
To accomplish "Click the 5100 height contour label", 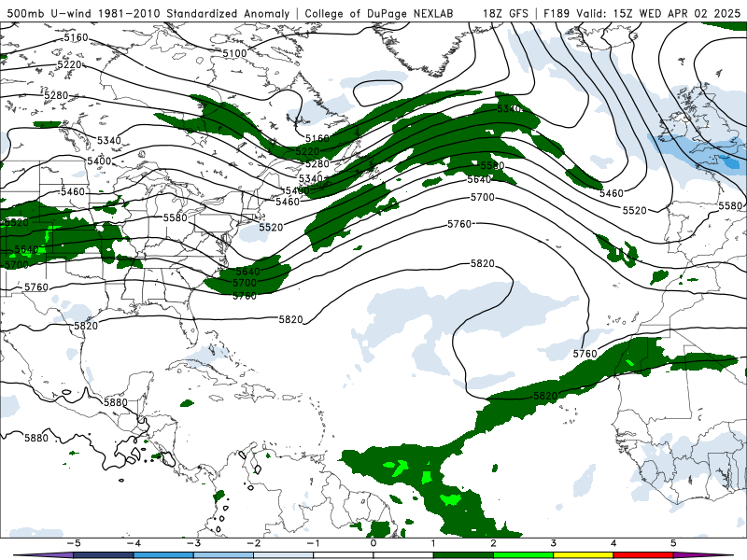I will [235, 53].
